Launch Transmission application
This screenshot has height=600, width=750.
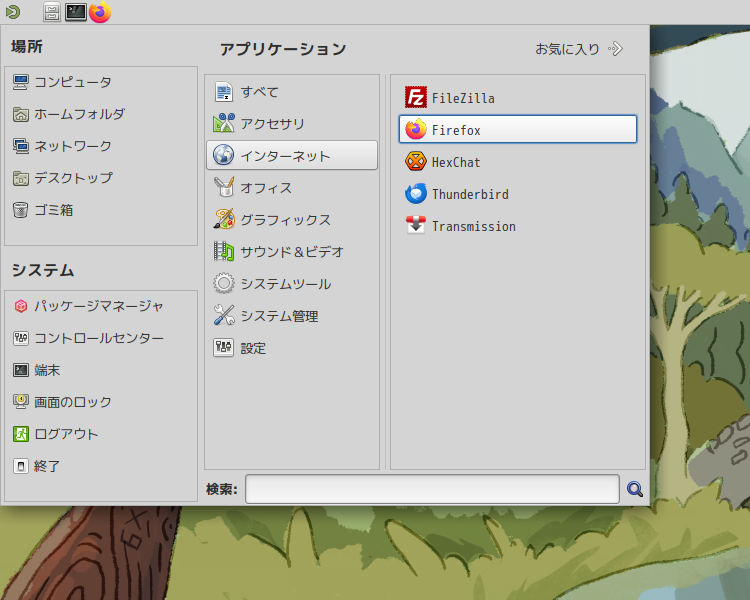(x=518, y=226)
